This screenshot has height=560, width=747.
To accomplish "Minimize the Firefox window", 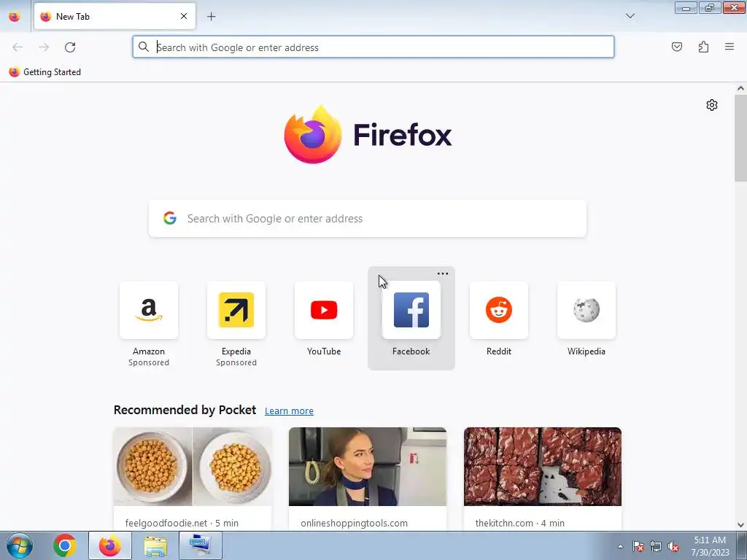I will (x=686, y=7).
